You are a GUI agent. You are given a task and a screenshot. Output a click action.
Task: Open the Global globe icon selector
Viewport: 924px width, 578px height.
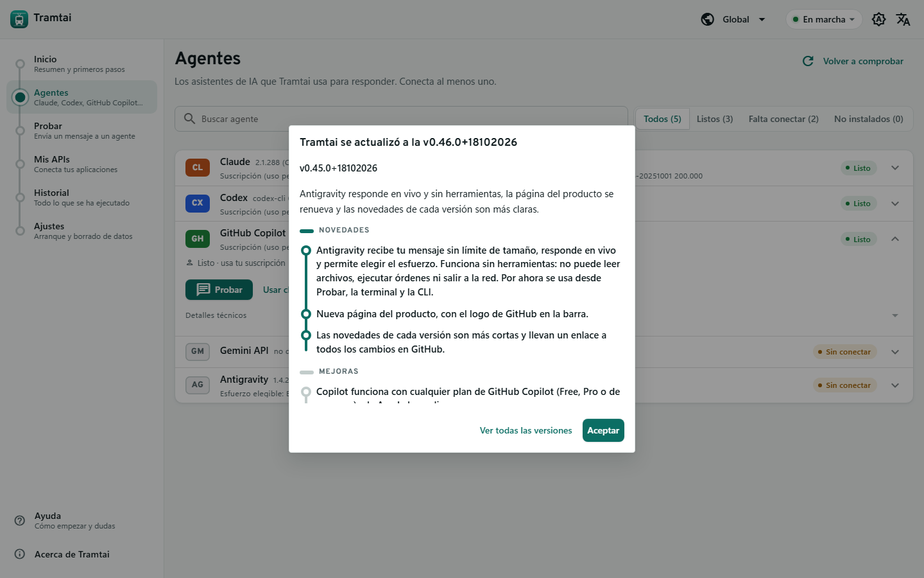708,19
